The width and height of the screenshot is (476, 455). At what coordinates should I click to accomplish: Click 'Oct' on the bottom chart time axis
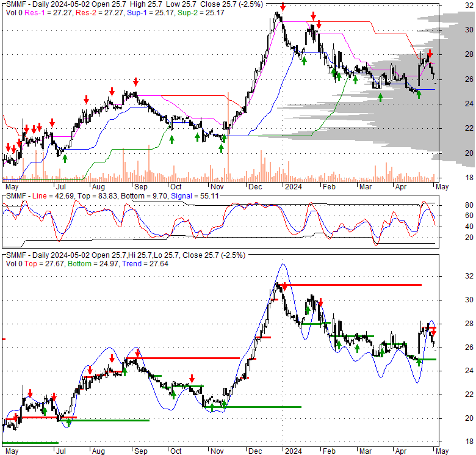pyautogui.click(x=176, y=451)
